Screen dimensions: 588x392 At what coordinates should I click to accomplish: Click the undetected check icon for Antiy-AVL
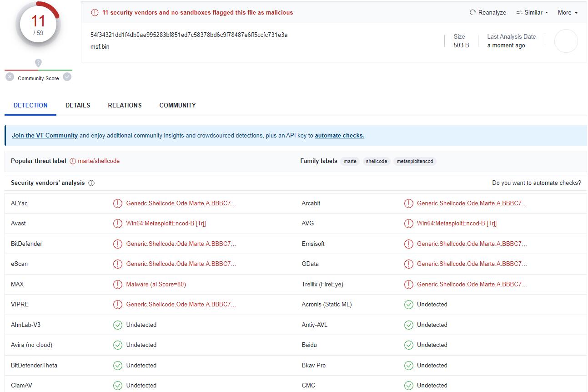[409, 325]
